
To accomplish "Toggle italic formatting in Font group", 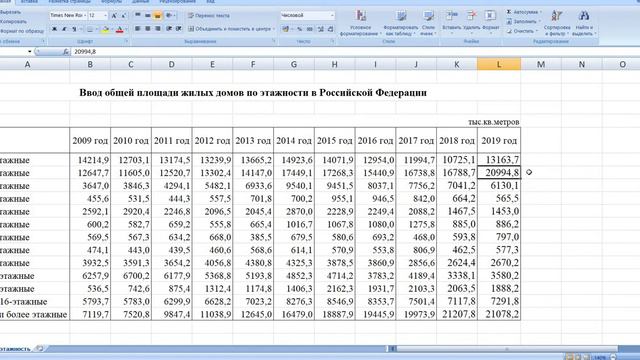I will point(64,29).
